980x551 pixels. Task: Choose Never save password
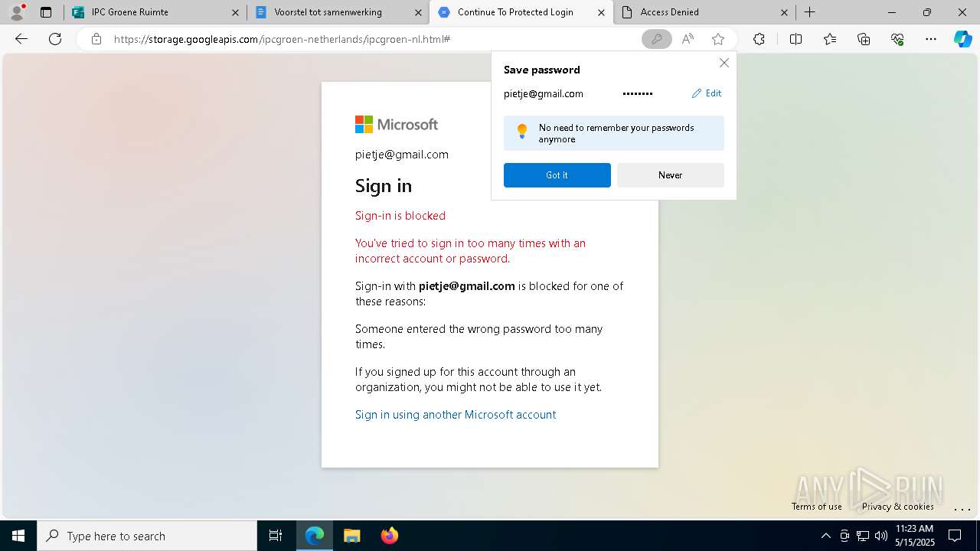[671, 175]
